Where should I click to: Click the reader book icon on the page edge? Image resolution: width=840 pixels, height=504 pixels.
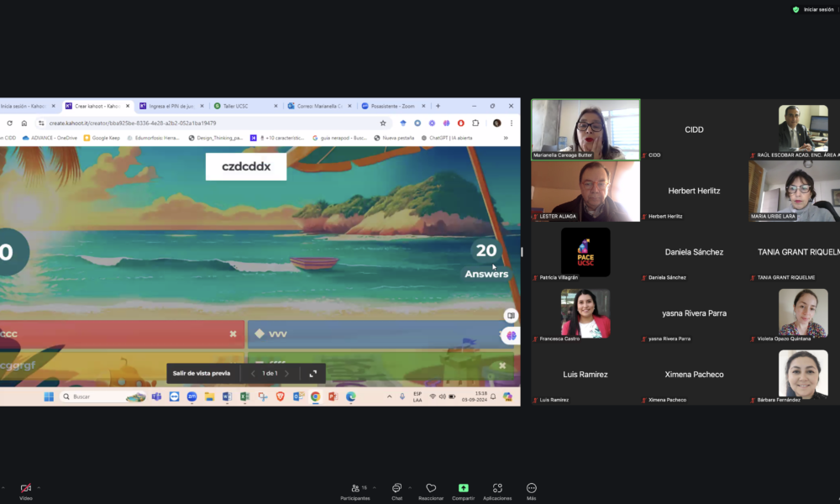tap(511, 316)
